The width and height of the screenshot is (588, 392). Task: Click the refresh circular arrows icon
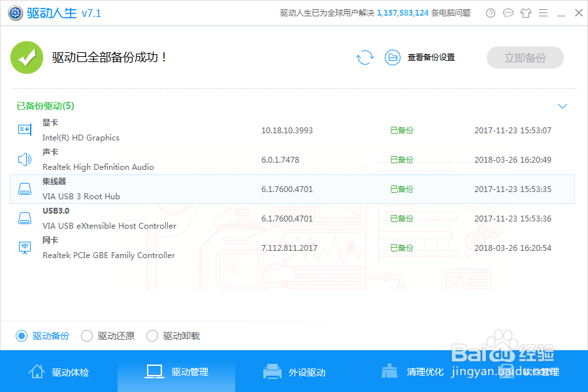(x=365, y=57)
